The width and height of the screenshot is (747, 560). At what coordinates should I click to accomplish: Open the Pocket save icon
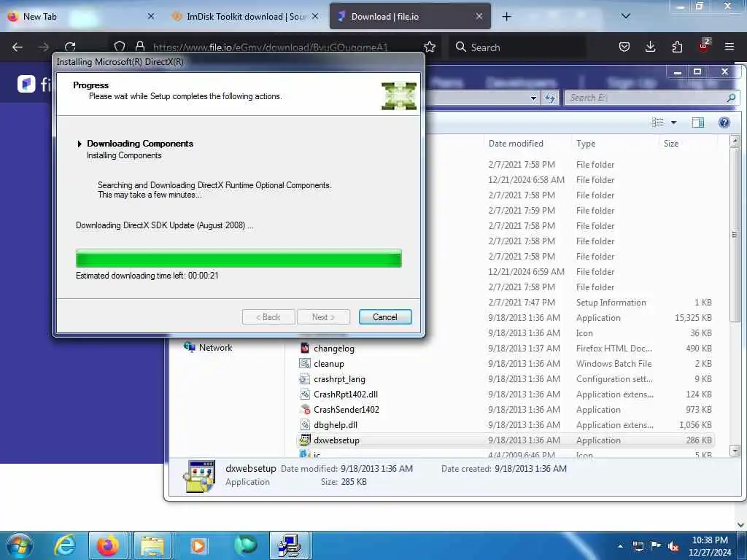pos(624,47)
